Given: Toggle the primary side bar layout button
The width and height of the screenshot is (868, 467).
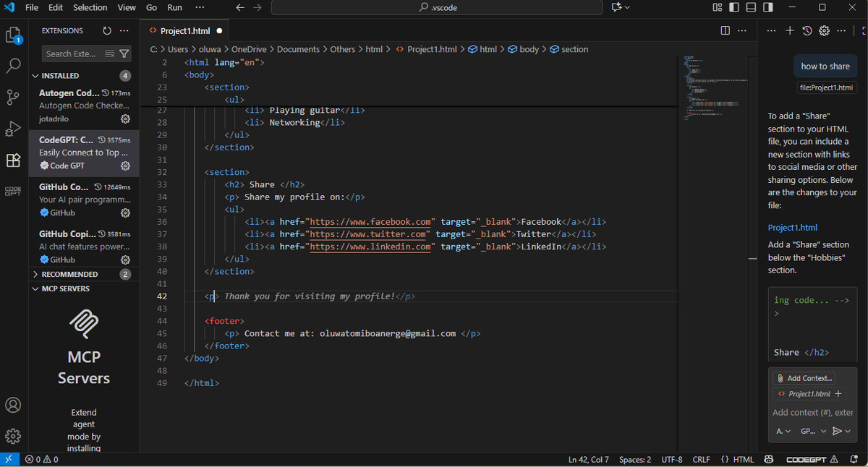Looking at the screenshot, I should click(x=734, y=7).
